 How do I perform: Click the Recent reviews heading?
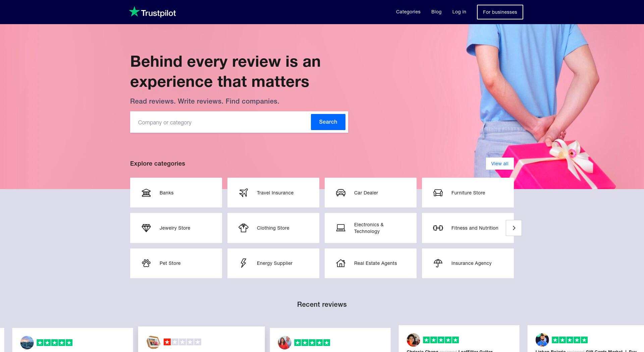(x=322, y=304)
